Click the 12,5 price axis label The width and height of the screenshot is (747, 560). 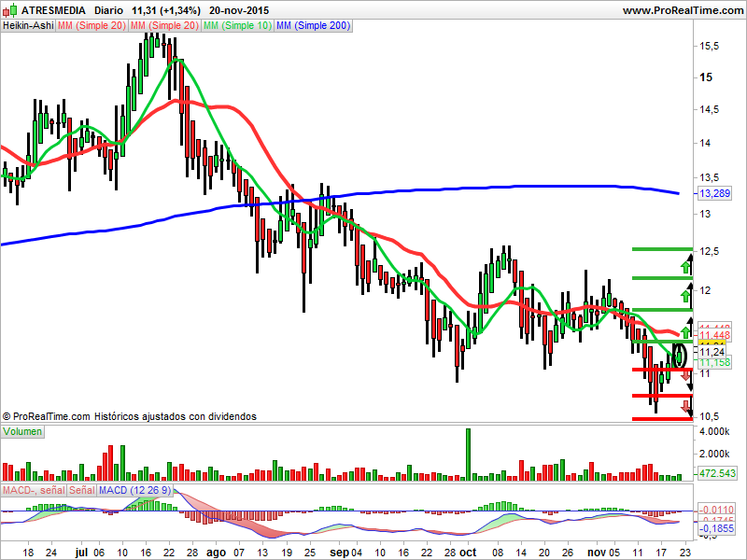710,251
